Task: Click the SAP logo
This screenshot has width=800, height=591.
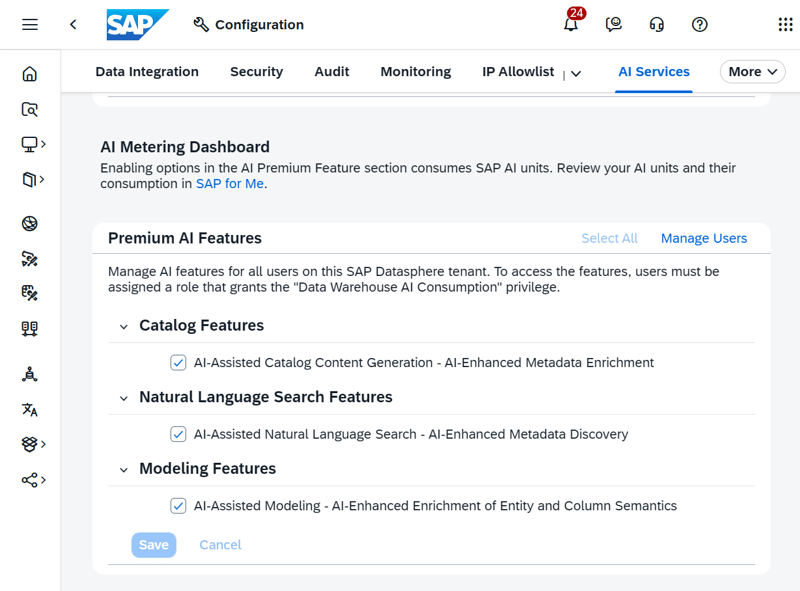Action: point(137,24)
